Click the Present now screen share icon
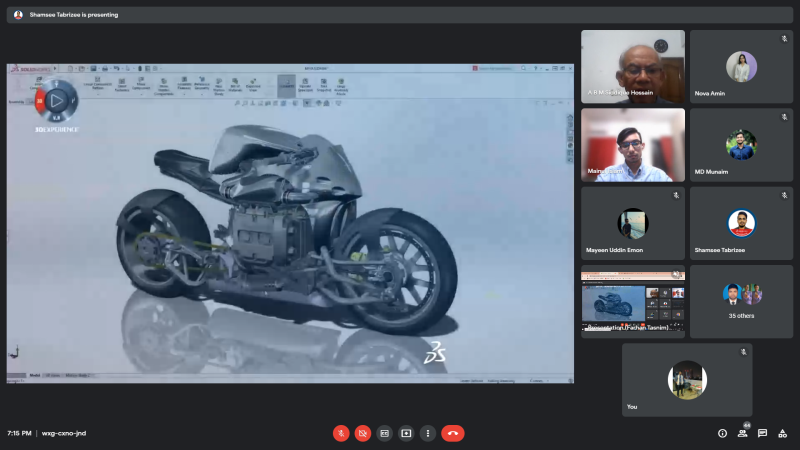This screenshot has width=800, height=450. [x=406, y=433]
